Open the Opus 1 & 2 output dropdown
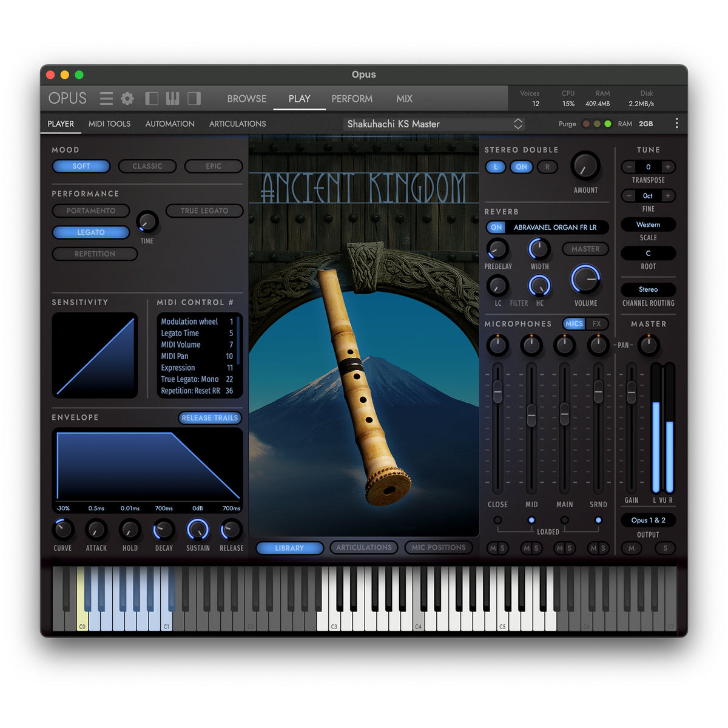Screen dimensions: 728x728 point(648,521)
